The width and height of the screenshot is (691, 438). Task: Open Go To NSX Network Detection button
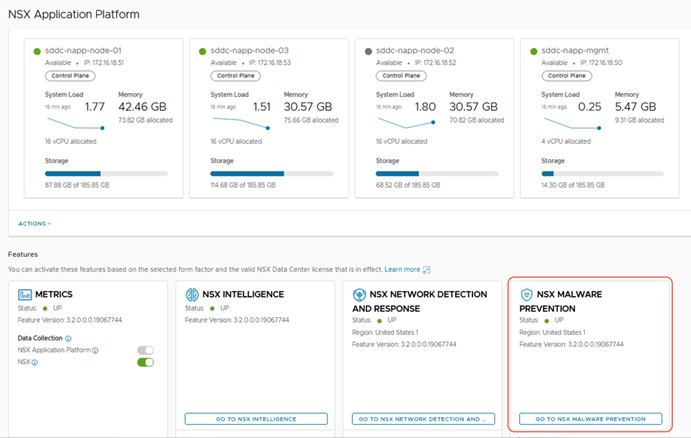click(x=422, y=419)
